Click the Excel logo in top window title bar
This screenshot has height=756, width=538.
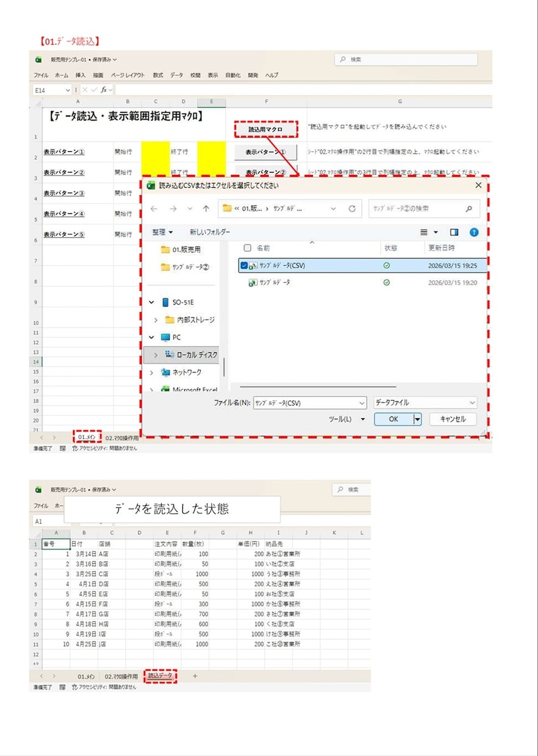tap(38, 60)
